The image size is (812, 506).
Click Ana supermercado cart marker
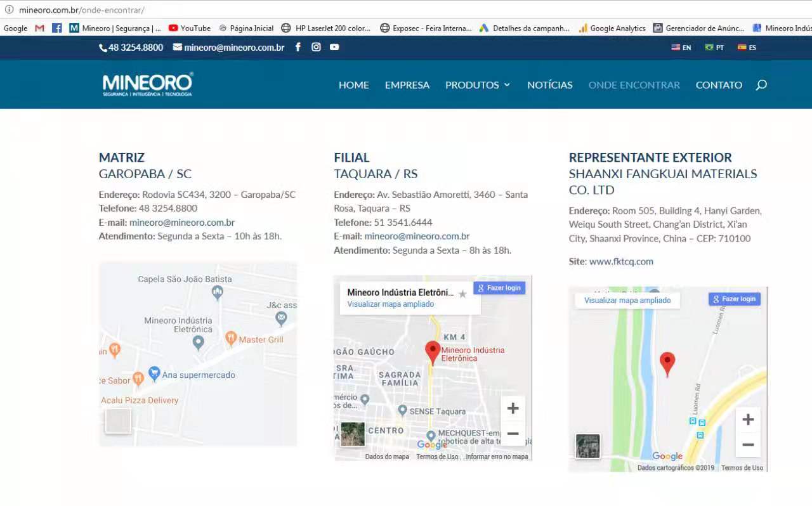tap(154, 373)
